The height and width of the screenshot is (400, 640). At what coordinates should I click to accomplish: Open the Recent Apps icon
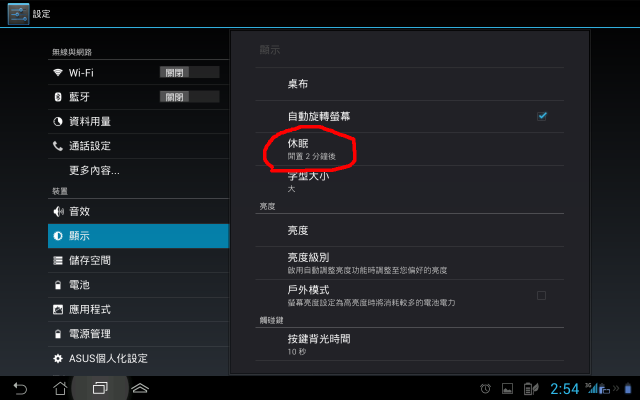100,388
